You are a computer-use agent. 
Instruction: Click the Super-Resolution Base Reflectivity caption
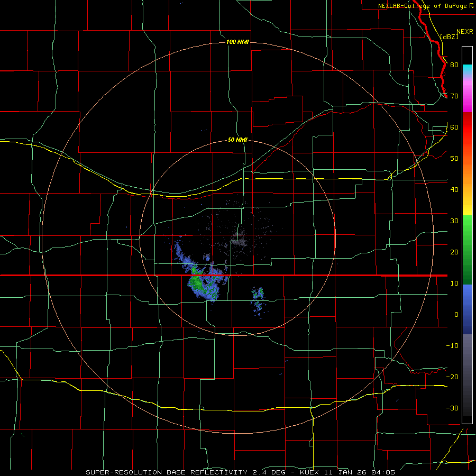[x=241, y=472]
